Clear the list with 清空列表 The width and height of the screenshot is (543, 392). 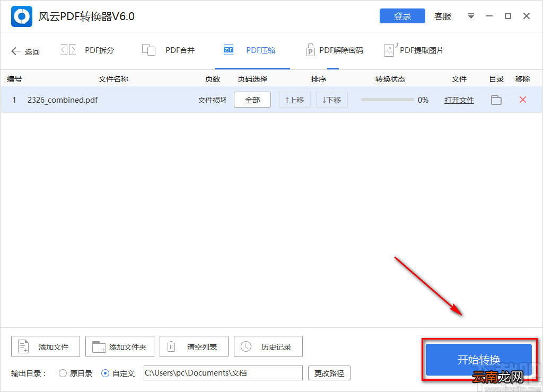(x=194, y=346)
